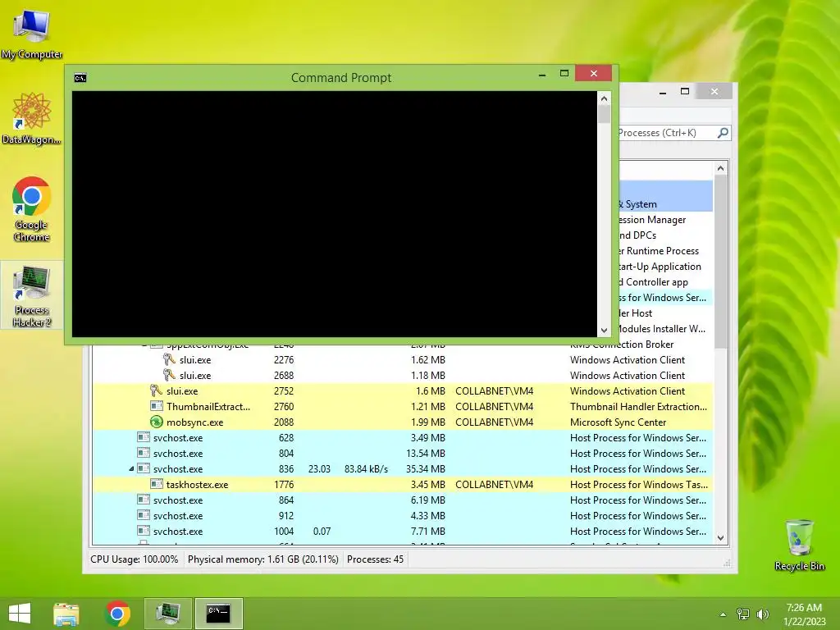Open the My Computer desktop icon
Screen dimensions: 840x630
[32, 33]
